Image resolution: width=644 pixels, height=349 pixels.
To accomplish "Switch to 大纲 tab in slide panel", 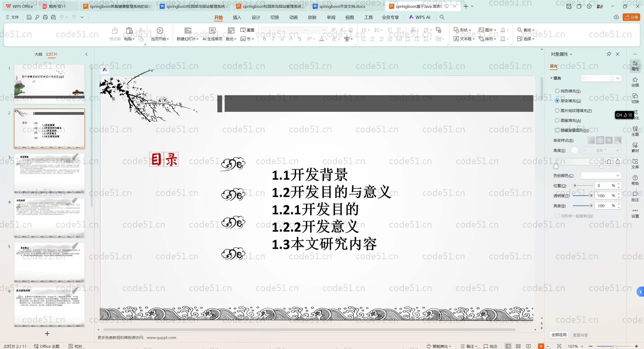I will (x=38, y=54).
